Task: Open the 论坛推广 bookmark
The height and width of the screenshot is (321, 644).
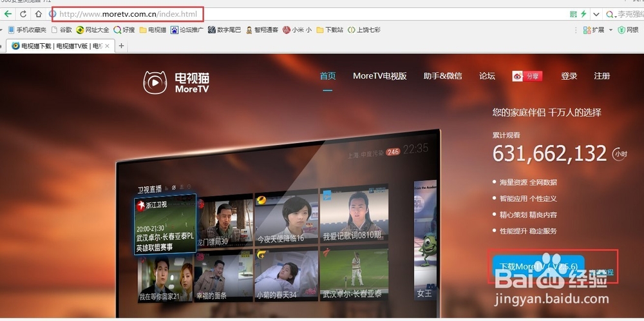Action: click(x=187, y=30)
